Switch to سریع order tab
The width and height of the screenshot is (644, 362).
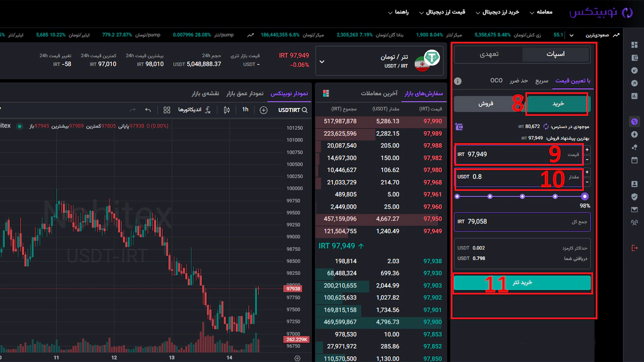point(541,80)
